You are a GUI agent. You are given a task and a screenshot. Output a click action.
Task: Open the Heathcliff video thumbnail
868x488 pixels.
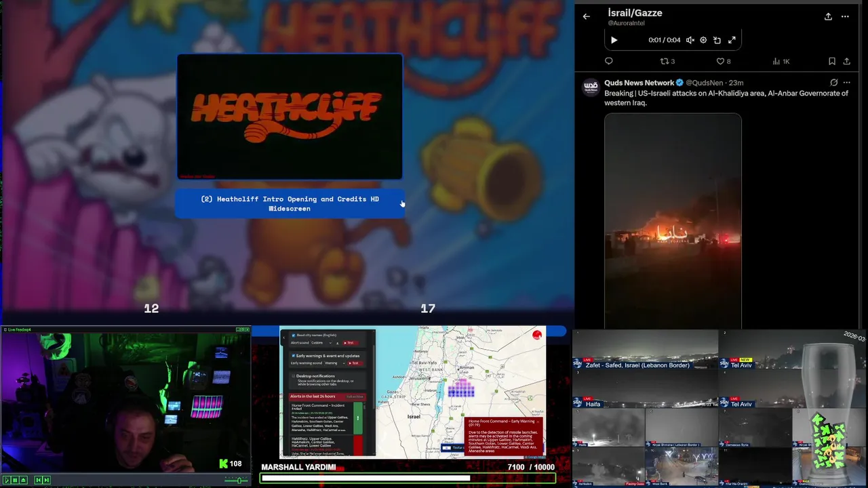tap(290, 117)
